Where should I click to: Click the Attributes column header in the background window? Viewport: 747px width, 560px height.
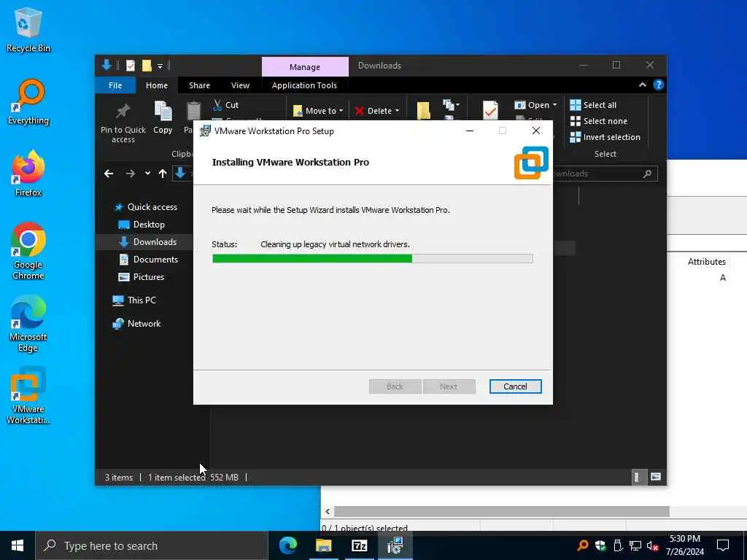706,262
